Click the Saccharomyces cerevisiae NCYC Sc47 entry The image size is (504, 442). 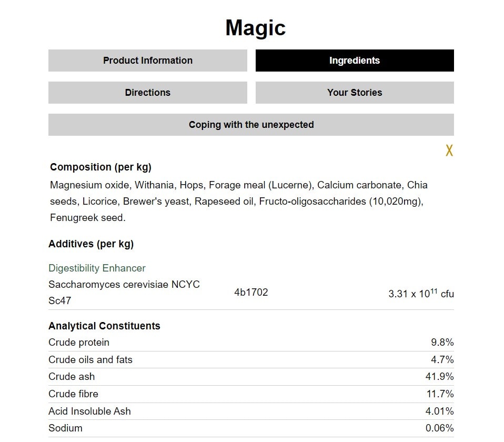pos(124,292)
